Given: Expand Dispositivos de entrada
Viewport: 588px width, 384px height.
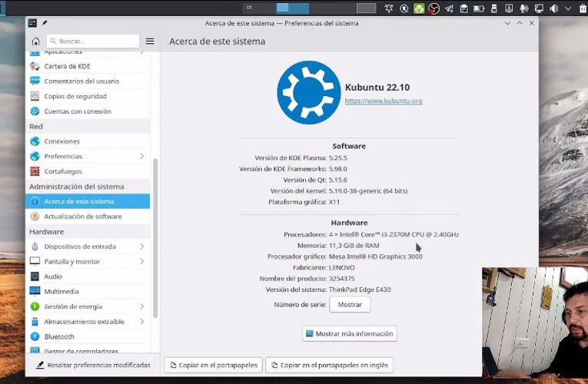Looking at the screenshot, I should tap(141, 247).
